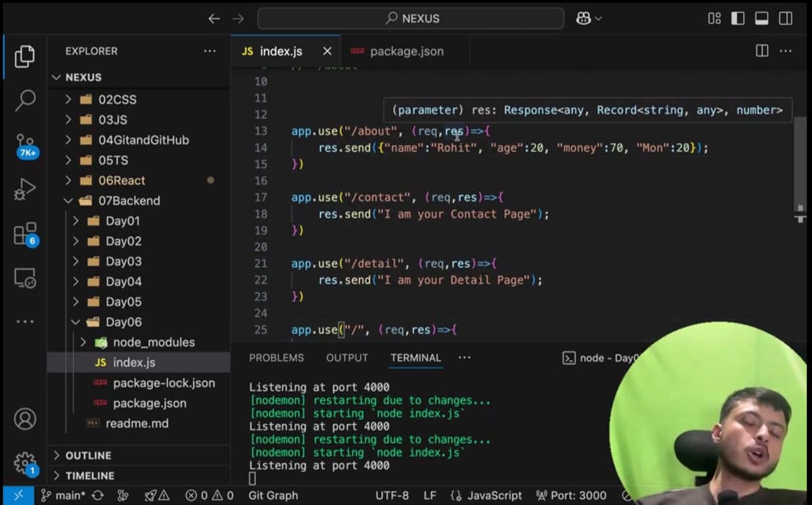Click the "/detail" route string in code
Viewport: 812px width, 505px height.
point(374,263)
